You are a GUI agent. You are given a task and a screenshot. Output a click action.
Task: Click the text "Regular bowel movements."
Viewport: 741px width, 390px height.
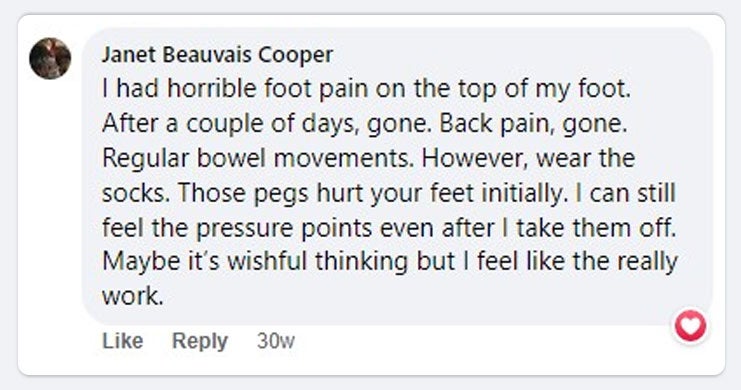click(258, 158)
